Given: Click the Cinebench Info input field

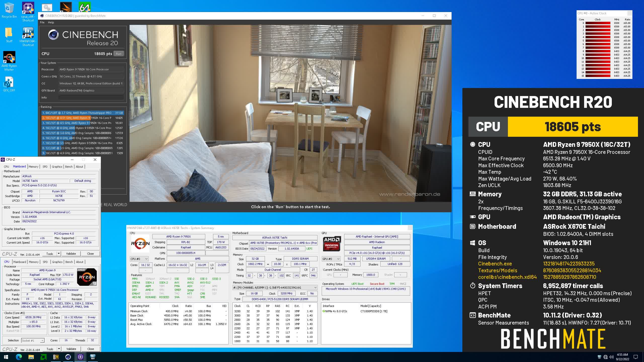Looking at the screenshot, I should [91, 98].
